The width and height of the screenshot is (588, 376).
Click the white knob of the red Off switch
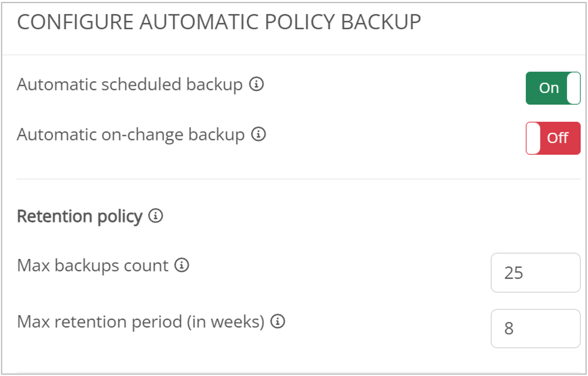click(533, 138)
